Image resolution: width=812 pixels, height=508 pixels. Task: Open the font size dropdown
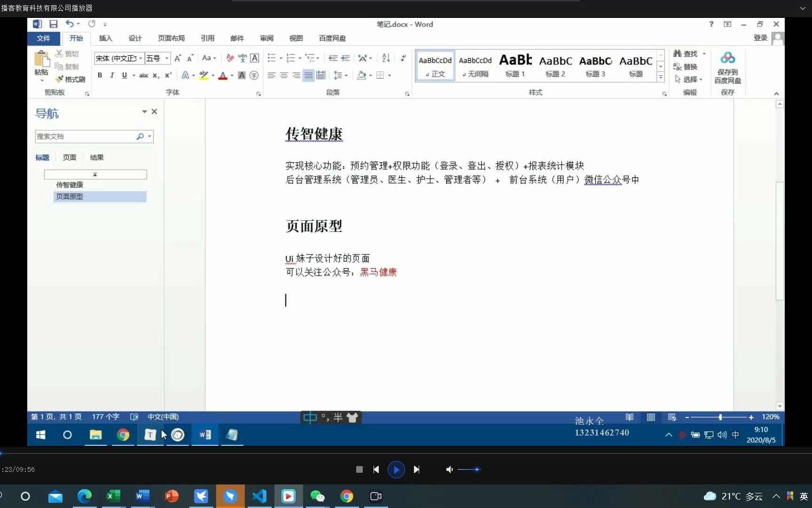pyautogui.click(x=167, y=58)
